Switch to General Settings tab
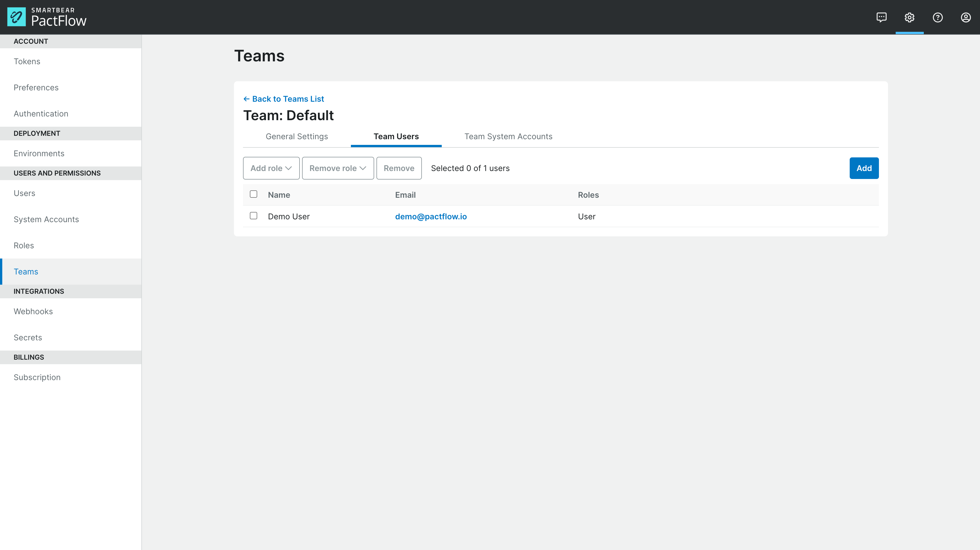Image resolution: width=980 pixels, height=550 pixels. 297,137
